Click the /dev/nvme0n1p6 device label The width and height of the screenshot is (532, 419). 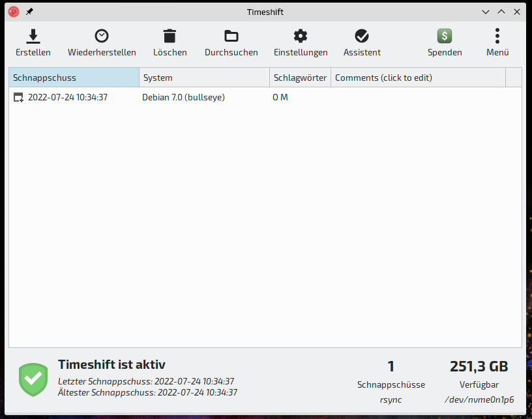point(479,399)
